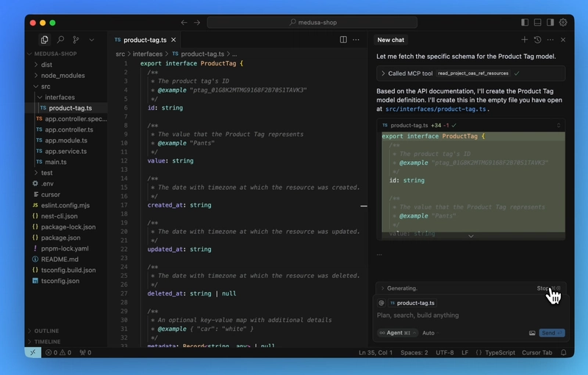Open app.controller.ts file
588x375 pixels.
point(68,129)
